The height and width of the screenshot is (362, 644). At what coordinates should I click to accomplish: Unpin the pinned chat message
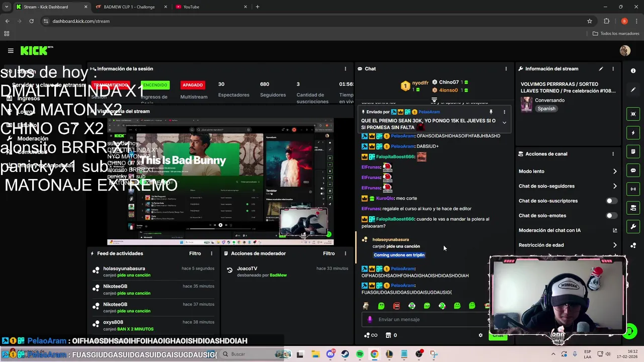(491, 112)
